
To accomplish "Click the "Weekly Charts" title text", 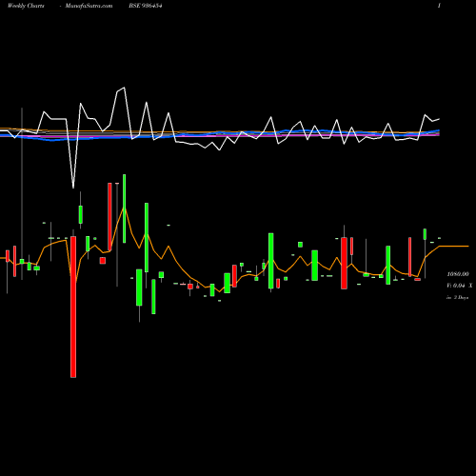I will 26,6.
